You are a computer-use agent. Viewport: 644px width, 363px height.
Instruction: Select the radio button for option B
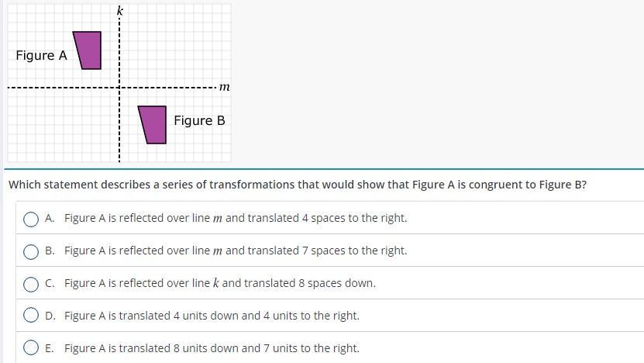click(x=31, y=251)
